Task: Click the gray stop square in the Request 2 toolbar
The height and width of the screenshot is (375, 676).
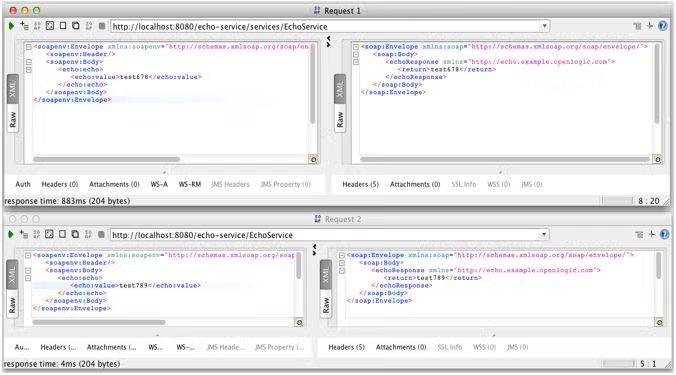Action: [101, 234]
